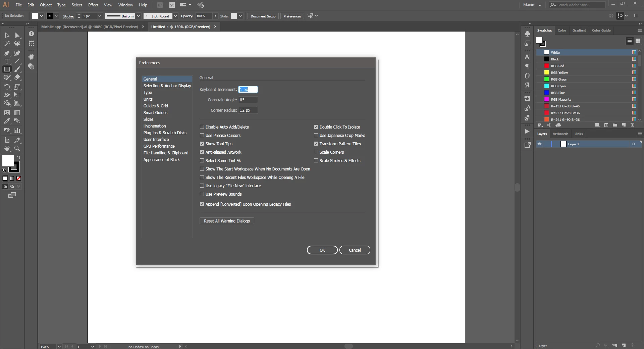644x349 pixels.
Task: Expand the Maxim workspace switcher
Action: point(532,5)
